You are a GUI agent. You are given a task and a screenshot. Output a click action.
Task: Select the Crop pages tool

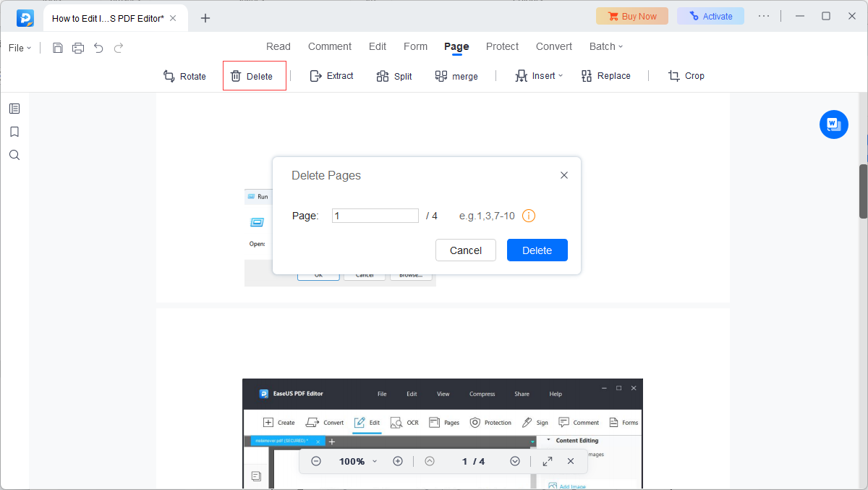coord(686,75)
